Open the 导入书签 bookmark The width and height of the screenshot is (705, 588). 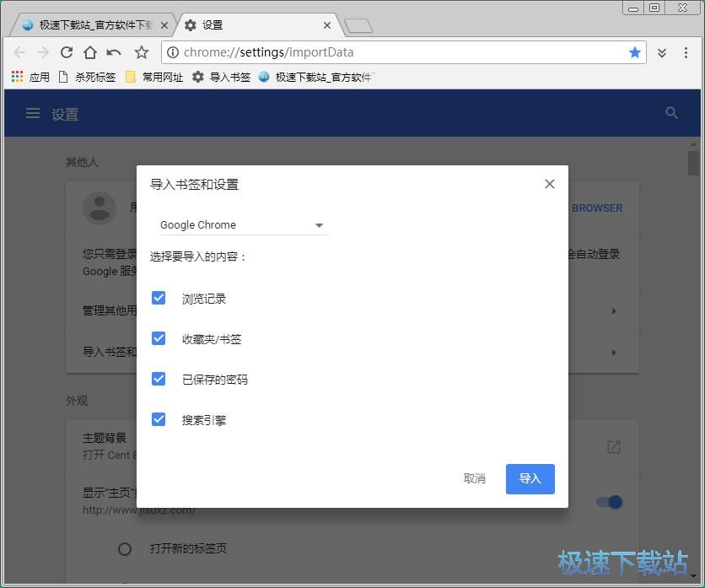(x=221, y=78)
